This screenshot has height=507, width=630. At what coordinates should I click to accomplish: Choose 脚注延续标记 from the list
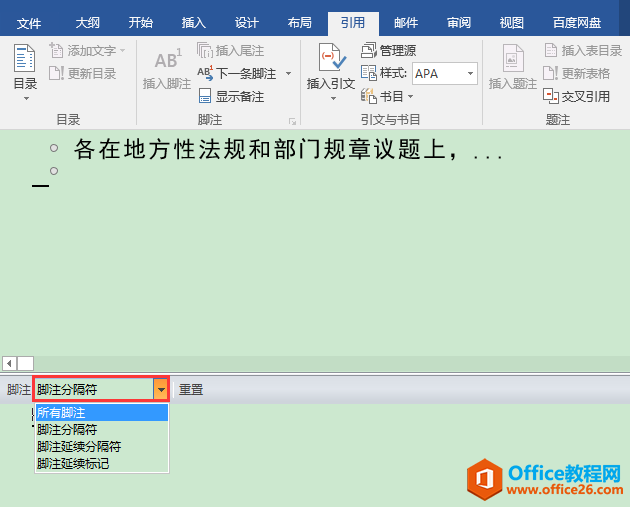click(102, 463)
